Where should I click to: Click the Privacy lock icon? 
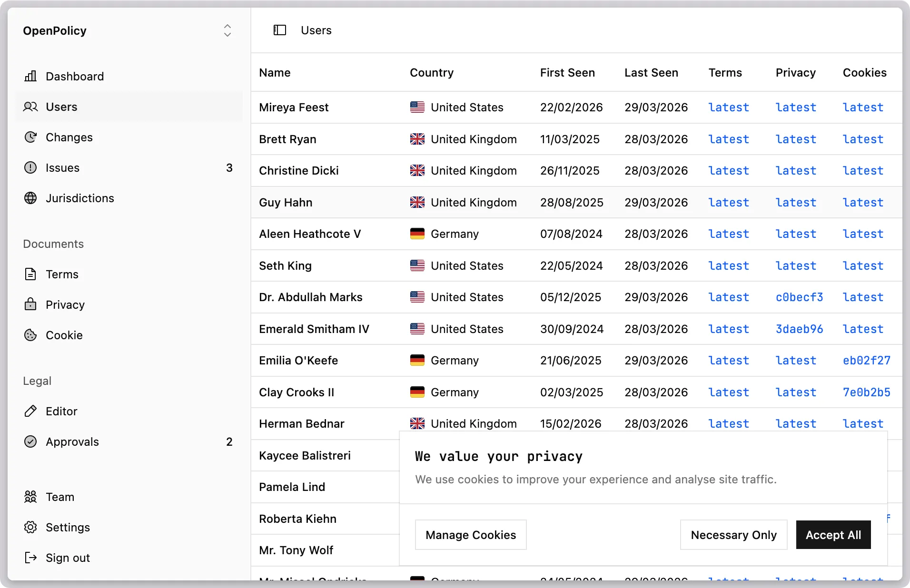click(30, 304)
